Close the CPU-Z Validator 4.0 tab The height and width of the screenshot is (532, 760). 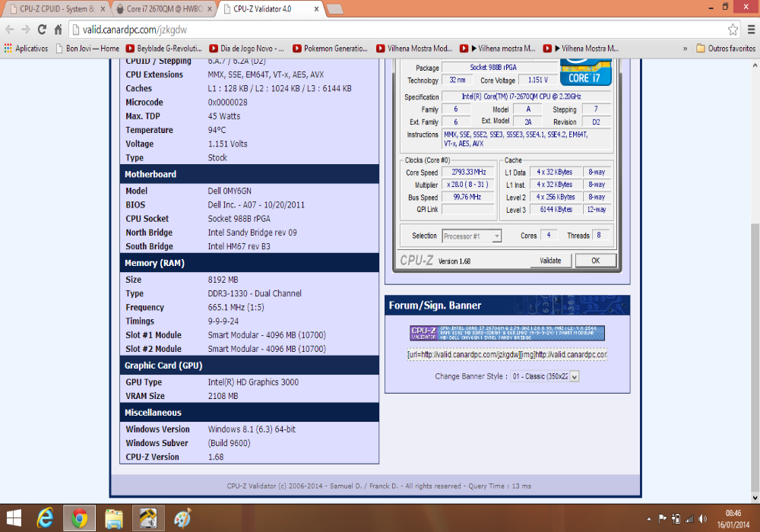click(x=316, y=8)
